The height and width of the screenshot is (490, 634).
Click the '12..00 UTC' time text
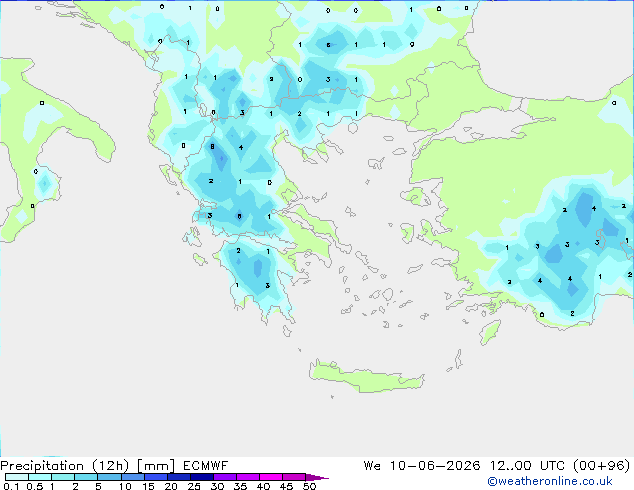click(527, 466)
